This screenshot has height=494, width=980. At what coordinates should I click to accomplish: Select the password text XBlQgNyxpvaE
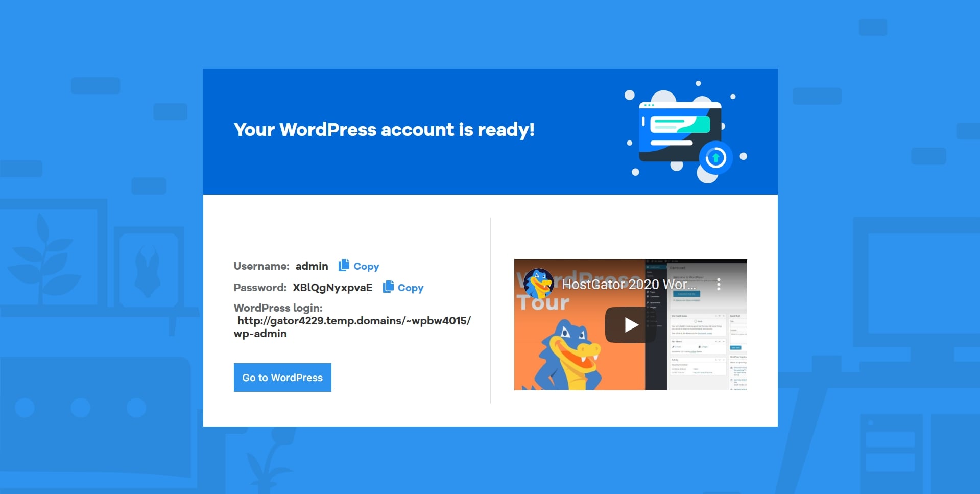pyautogui.click(x=332, y=287)
